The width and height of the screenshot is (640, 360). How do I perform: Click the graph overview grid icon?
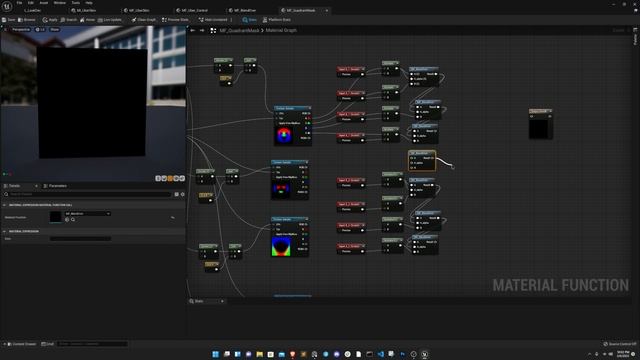[213, 30]
